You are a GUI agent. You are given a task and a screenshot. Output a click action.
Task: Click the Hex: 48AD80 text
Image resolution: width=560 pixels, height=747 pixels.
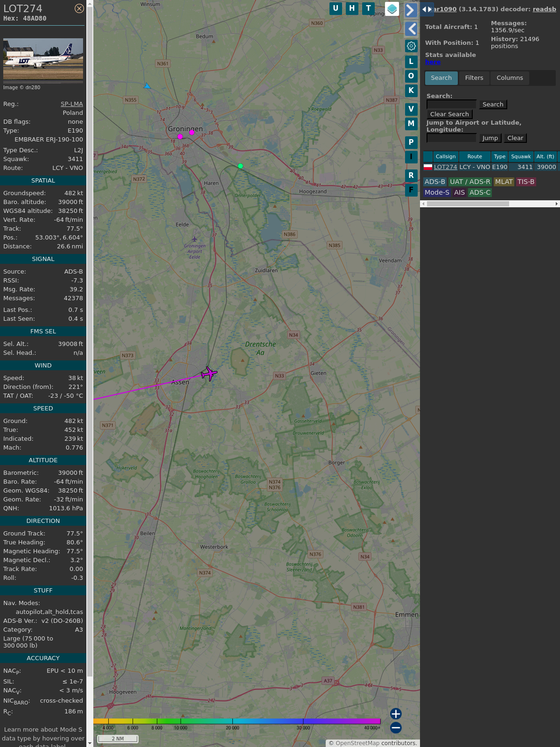[25, 19]
